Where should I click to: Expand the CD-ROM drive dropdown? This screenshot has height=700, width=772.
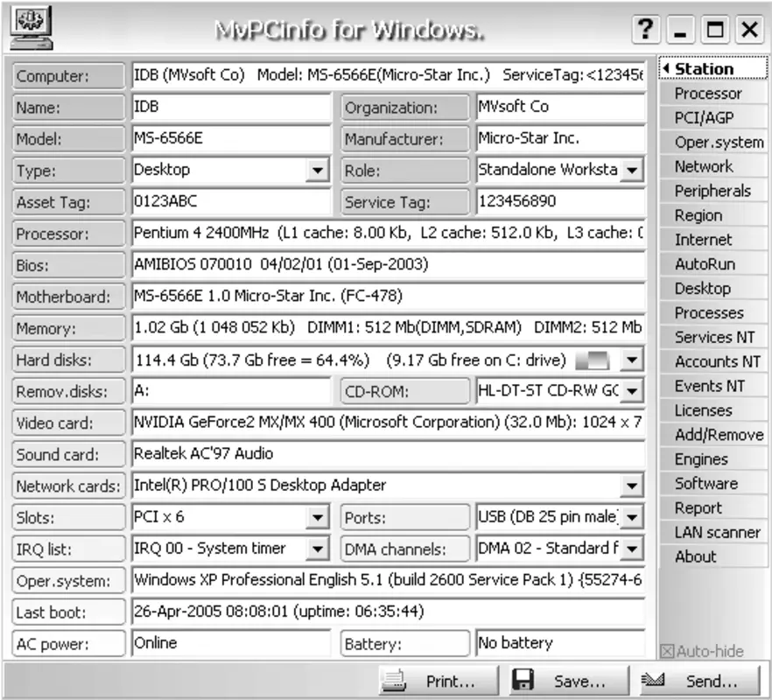pos(632,391)
